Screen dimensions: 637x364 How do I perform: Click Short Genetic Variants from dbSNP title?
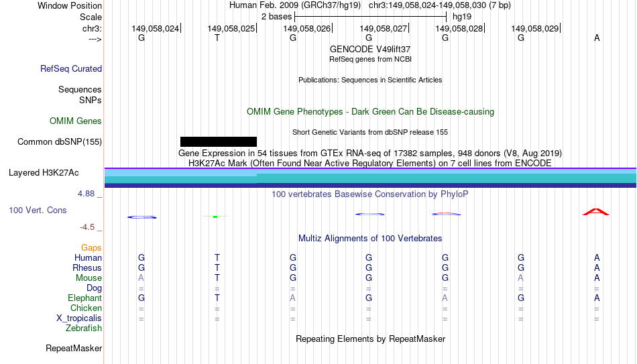[370, 133]
